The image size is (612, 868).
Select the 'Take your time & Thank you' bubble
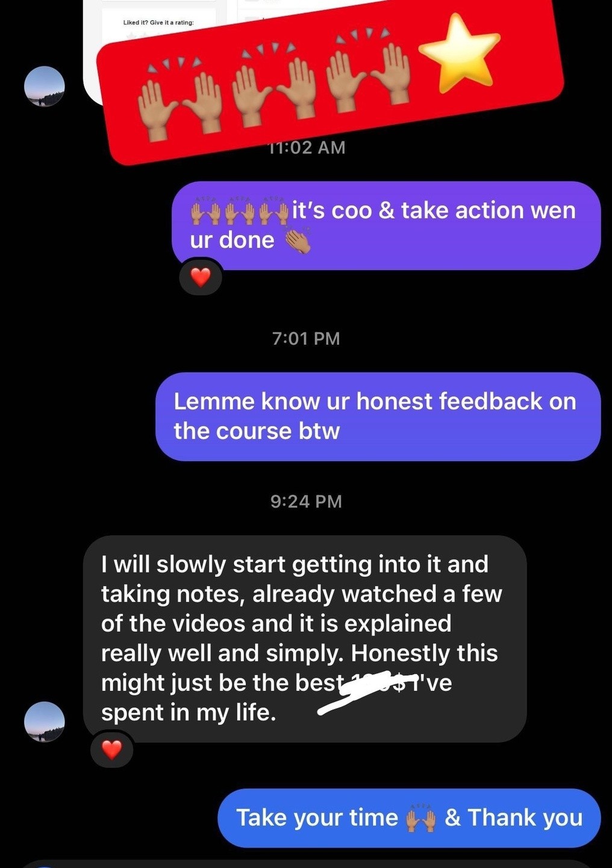409,818
